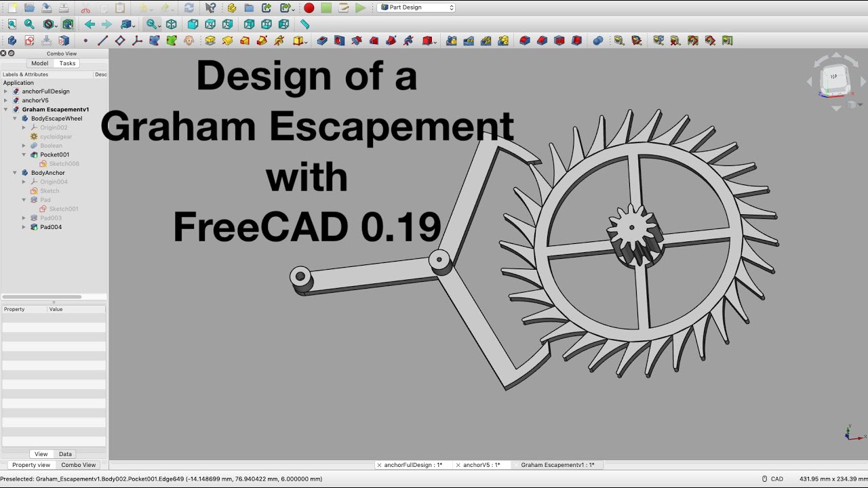
Task: Create a datum plane
Action: (x=120, y=41)
